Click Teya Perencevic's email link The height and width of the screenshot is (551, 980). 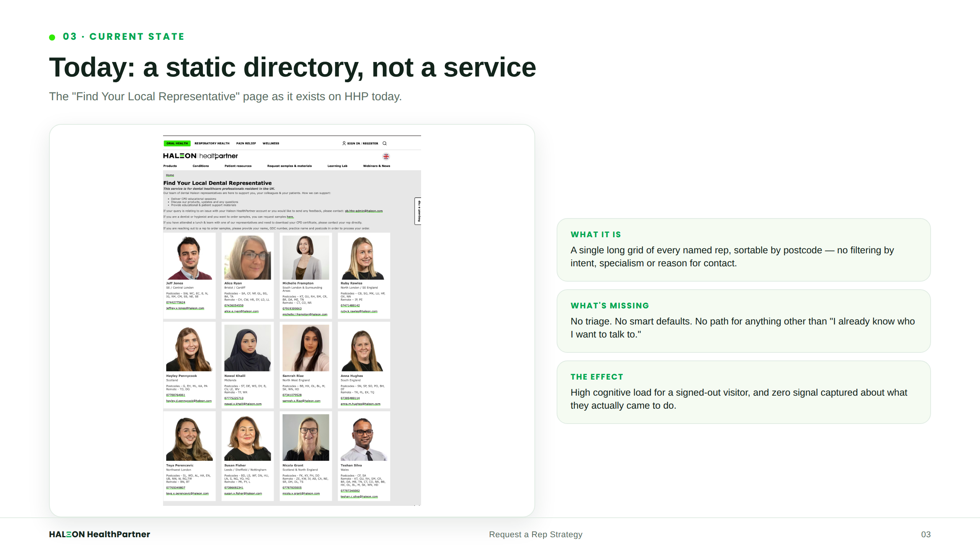pos(188,494)
